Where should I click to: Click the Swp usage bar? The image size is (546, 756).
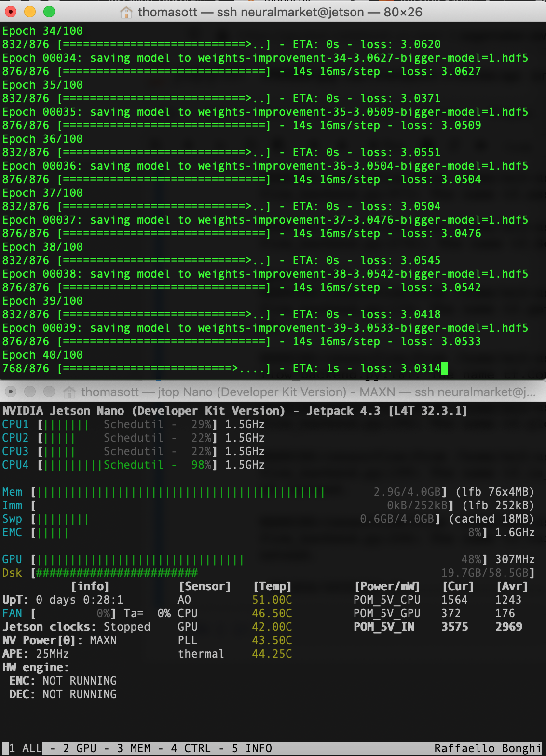(236, 519)
